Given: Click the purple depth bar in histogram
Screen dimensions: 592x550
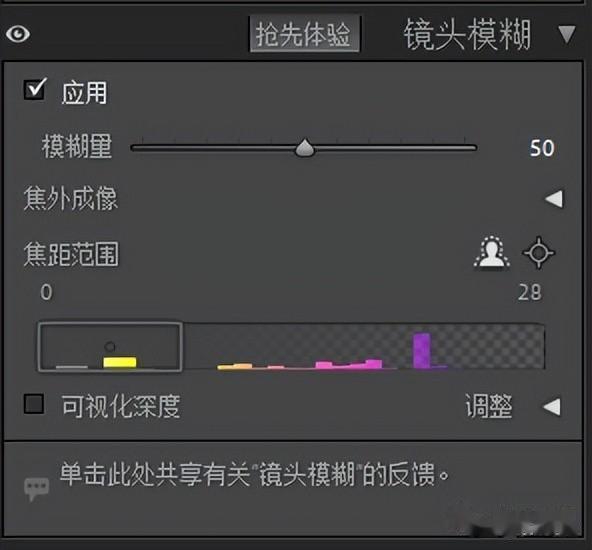Looking at the screenshot, I should [x=421, y=350].
